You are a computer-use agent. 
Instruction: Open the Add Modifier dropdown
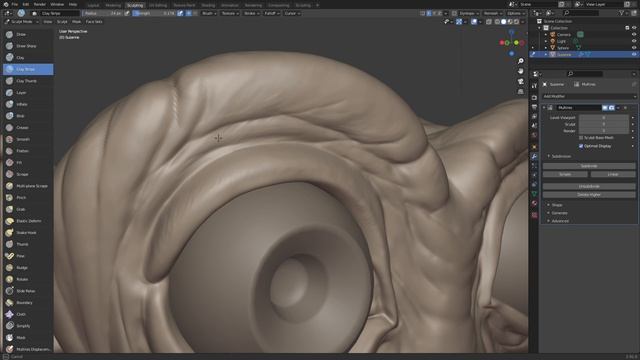[x=589, y=96]
